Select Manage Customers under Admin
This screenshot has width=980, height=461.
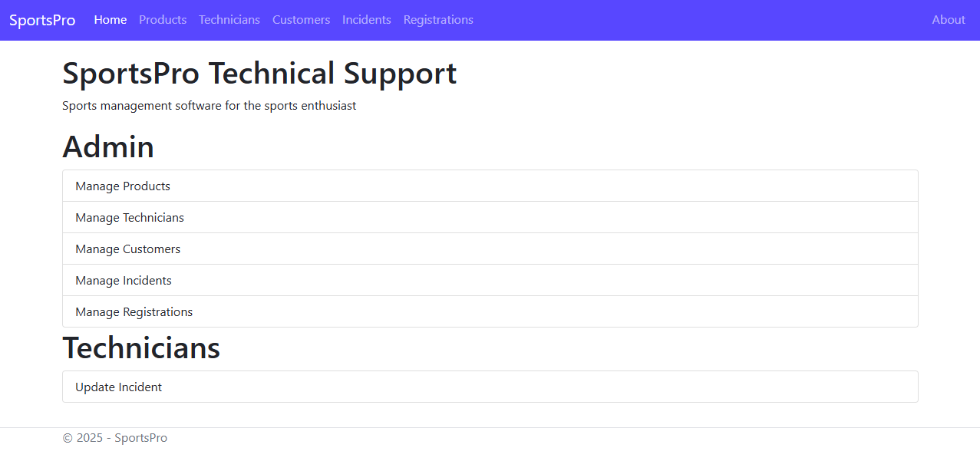coord(128,249)
